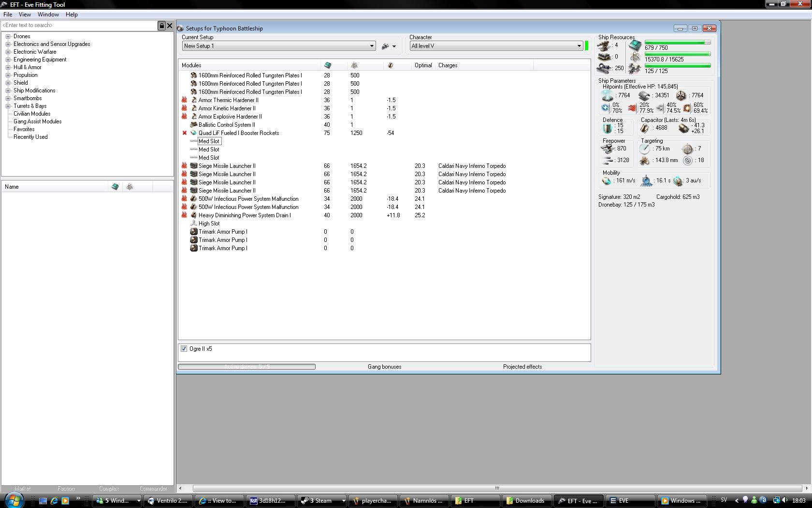The width and height of the screenshot is (812, 508).
Task: Sort modules by the CPU column icon
Action: 328,65
